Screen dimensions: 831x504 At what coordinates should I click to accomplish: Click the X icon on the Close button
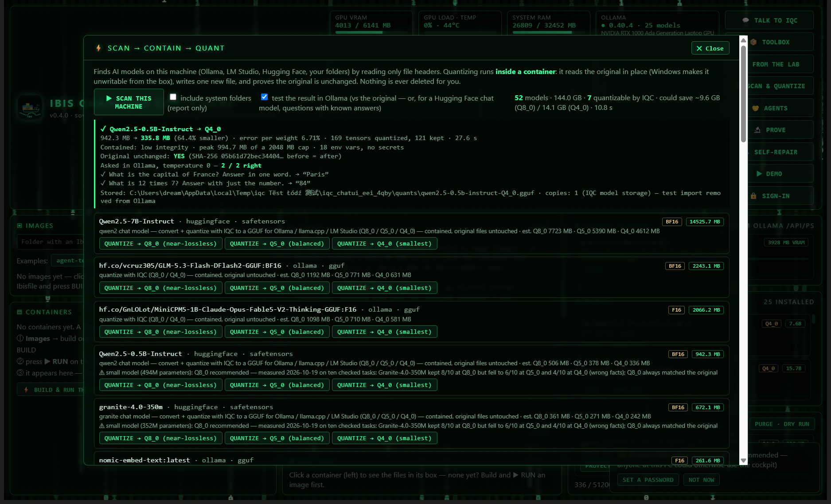[699, 48]
